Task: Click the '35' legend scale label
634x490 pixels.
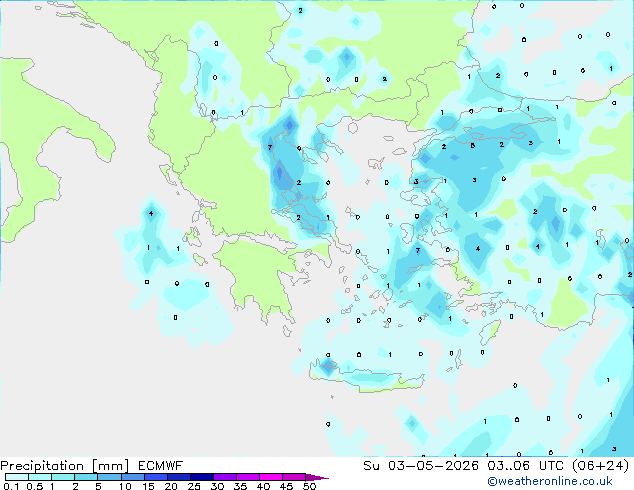Action: pos(240,486)
